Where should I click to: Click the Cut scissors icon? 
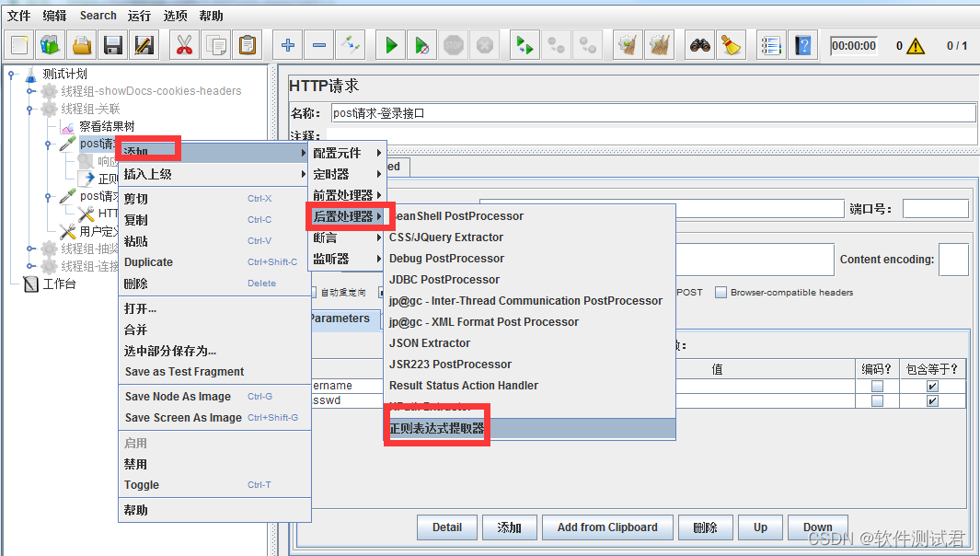184,45
